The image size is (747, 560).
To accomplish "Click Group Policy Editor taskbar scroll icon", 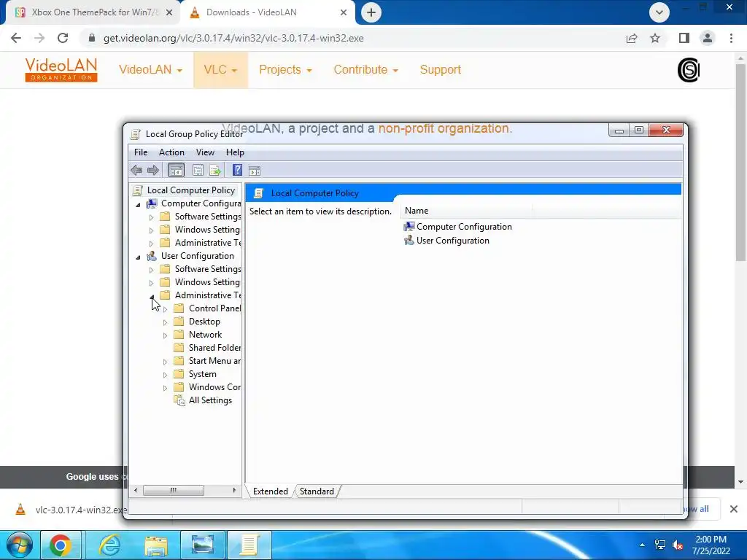I will [249, 545].
